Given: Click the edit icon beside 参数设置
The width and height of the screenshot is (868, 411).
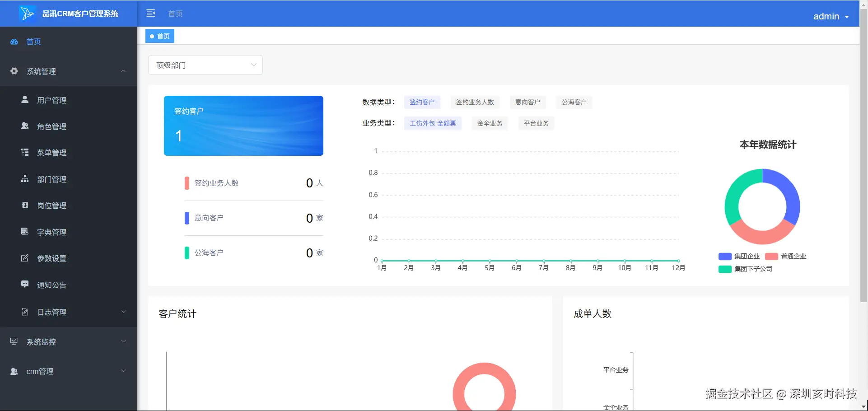Looking at the screenshot, I should pos(25,258).
